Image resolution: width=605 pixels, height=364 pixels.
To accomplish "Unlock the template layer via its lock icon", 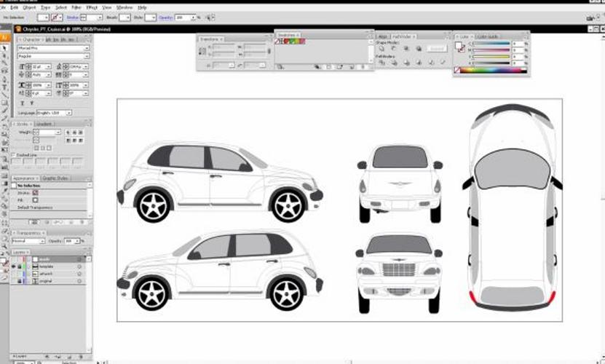I will [x=19, y=266].
